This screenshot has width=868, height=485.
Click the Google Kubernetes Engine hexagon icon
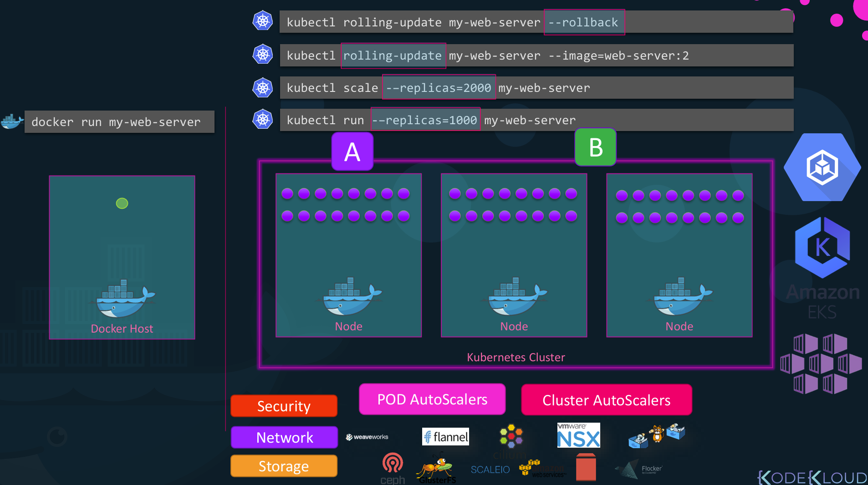click(822, 167)
